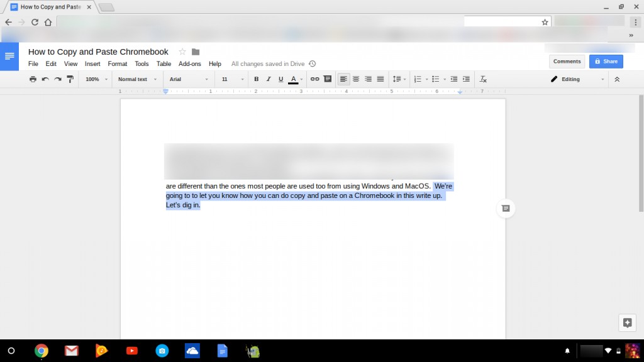644x362 pixels.
Task: Click the blue Share button
Action: coord(606,62)
